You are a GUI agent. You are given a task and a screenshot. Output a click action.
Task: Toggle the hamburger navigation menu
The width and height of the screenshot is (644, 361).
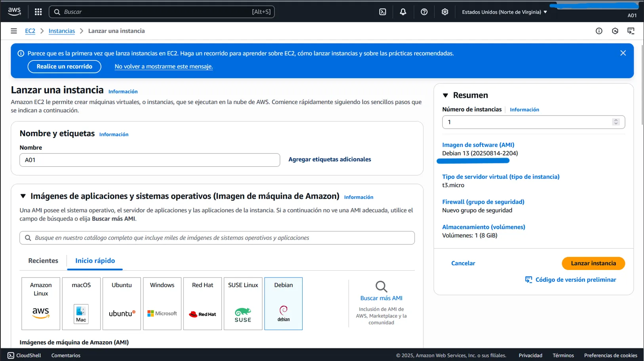tap(14, 31)
